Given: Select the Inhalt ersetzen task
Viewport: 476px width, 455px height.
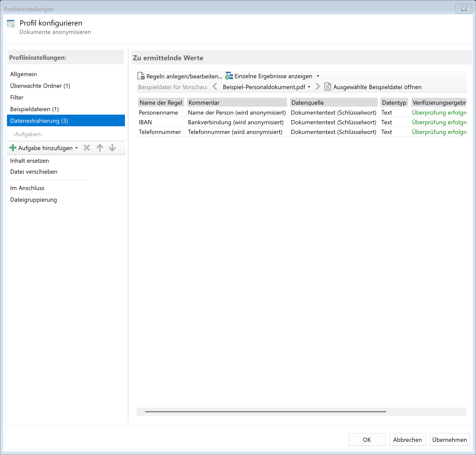Looking at the screenshot, I should [x=30, y=161].
